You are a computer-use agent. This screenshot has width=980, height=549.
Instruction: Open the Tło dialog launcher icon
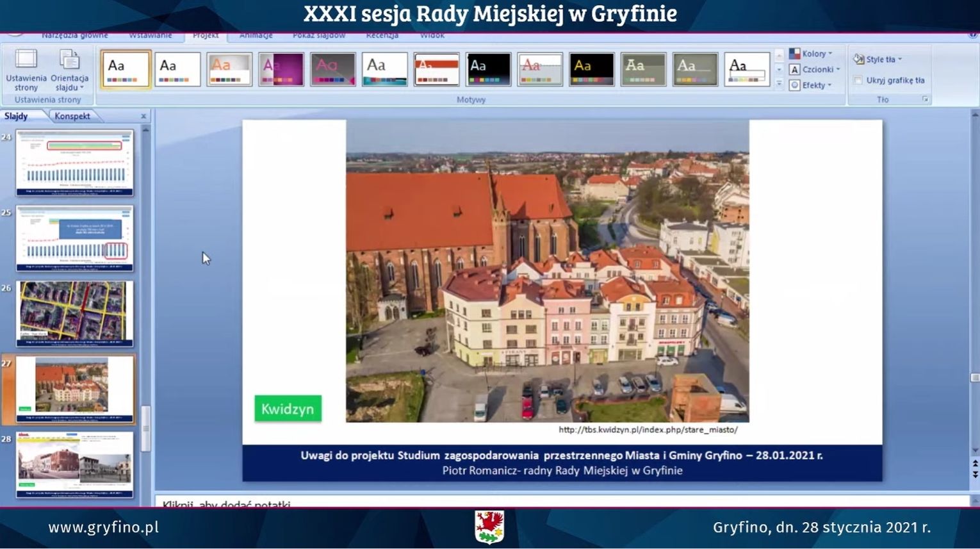pos(925,99)
